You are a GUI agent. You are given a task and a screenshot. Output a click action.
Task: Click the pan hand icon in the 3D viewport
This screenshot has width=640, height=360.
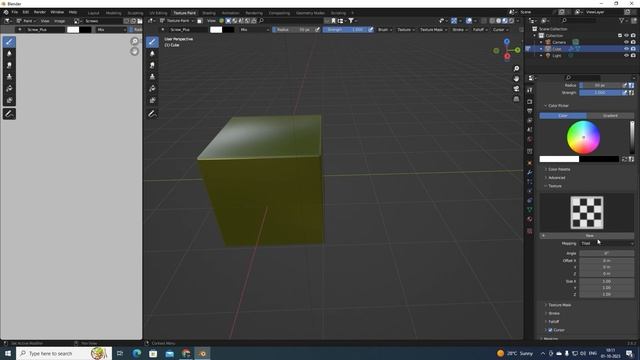(x=516, y=78)
